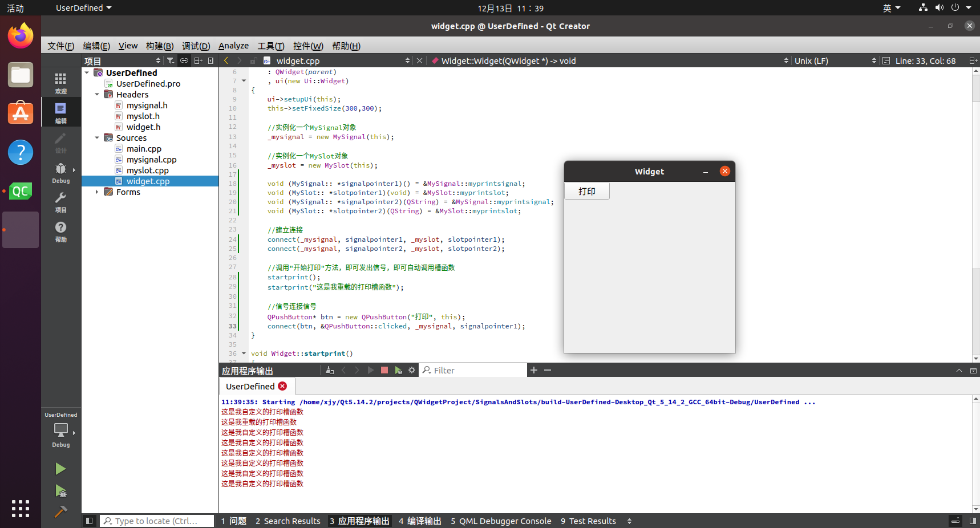Stop the running application with the red square
Image resolution: width=980 pixels, height=528 pixels.
pyautogui.click(x=384, y=370)
